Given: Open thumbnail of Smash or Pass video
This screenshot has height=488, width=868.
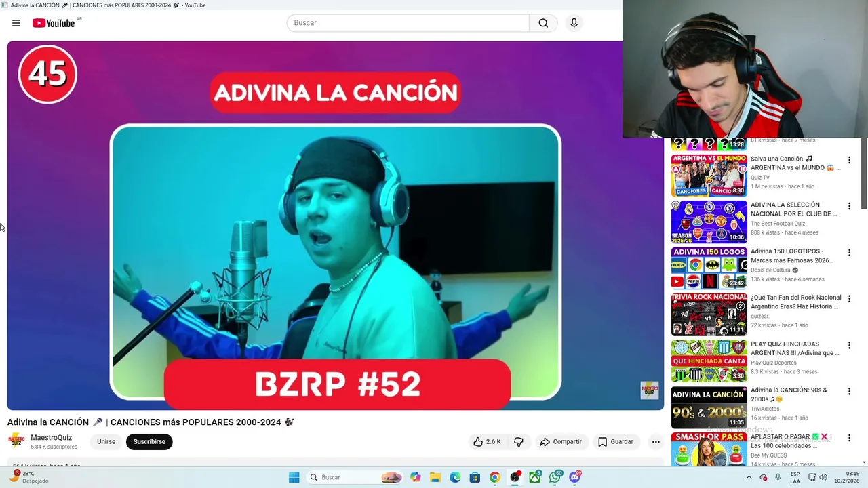Looking at the screenshot, I should (709, 449).
